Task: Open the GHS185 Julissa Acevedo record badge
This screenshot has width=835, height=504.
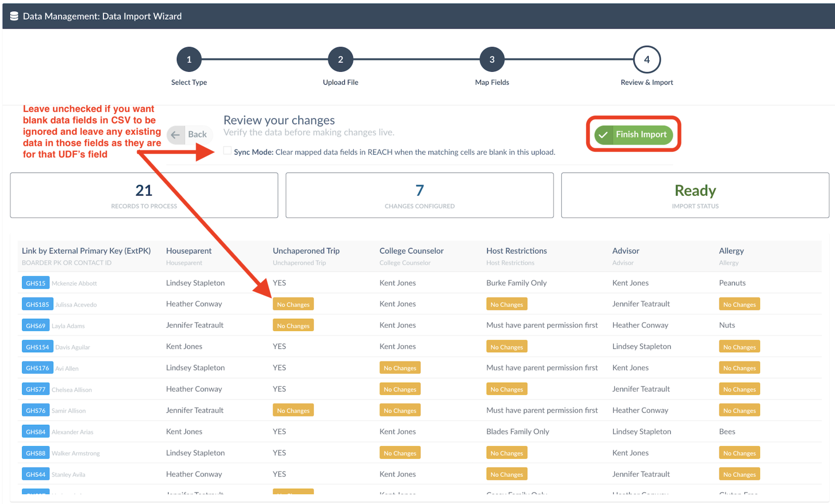Action: point(37,304)
